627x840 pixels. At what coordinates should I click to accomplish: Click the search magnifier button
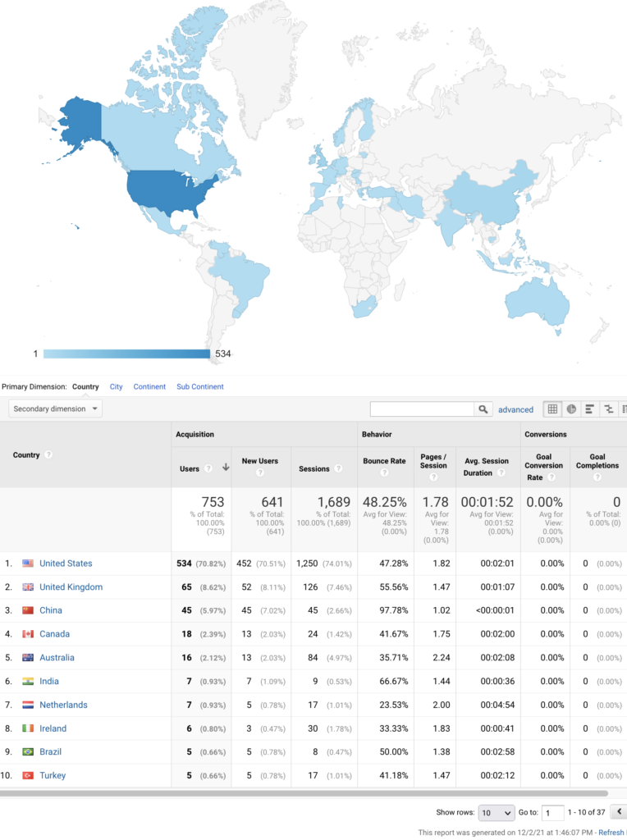(x=483, y=409)
